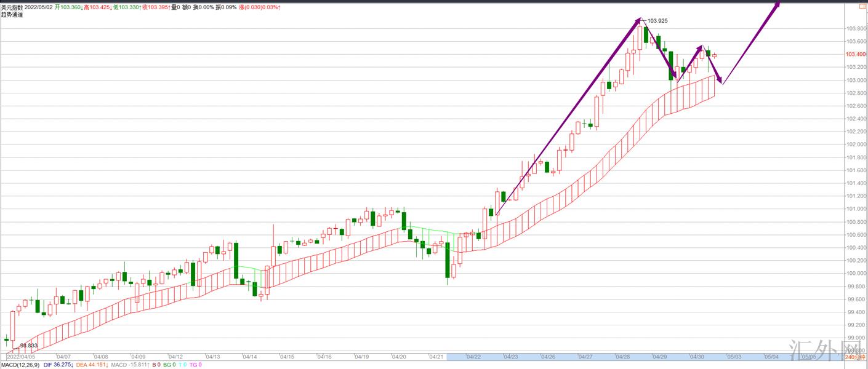Click the 05/03 date on time axis

(734, 357)
